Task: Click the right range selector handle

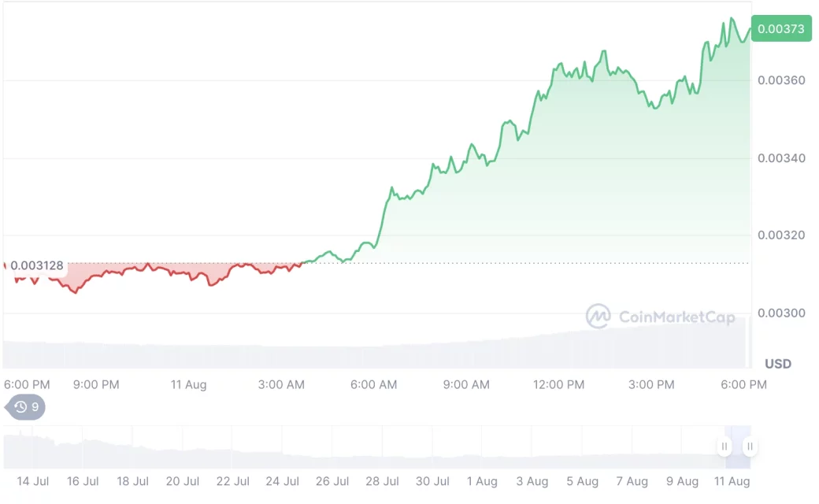Action: [750, 447]
